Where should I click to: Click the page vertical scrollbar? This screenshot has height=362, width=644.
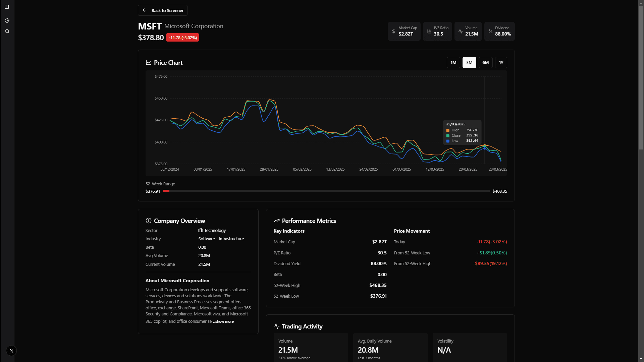point(641,77)
